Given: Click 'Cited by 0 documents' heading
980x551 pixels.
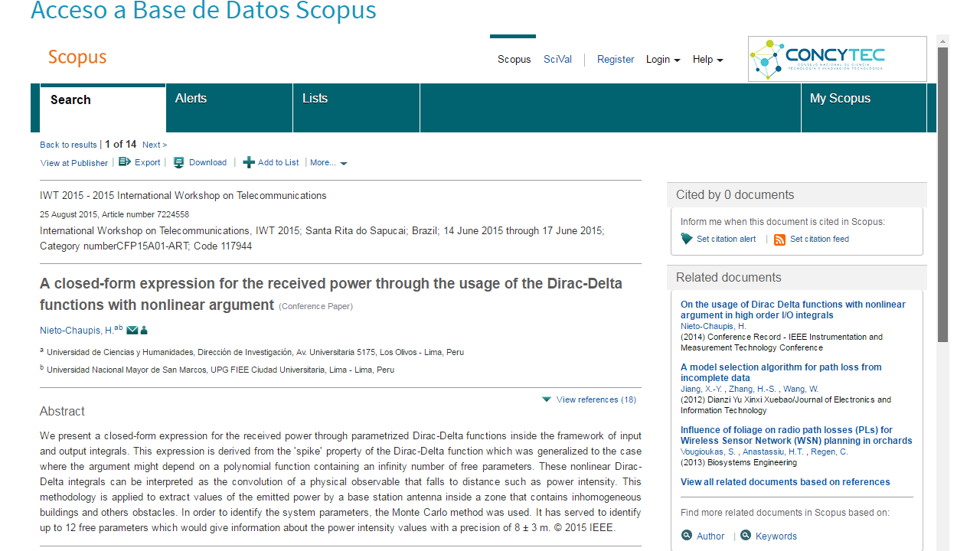Looking at the screenshot, I should (x=735, y=195).
